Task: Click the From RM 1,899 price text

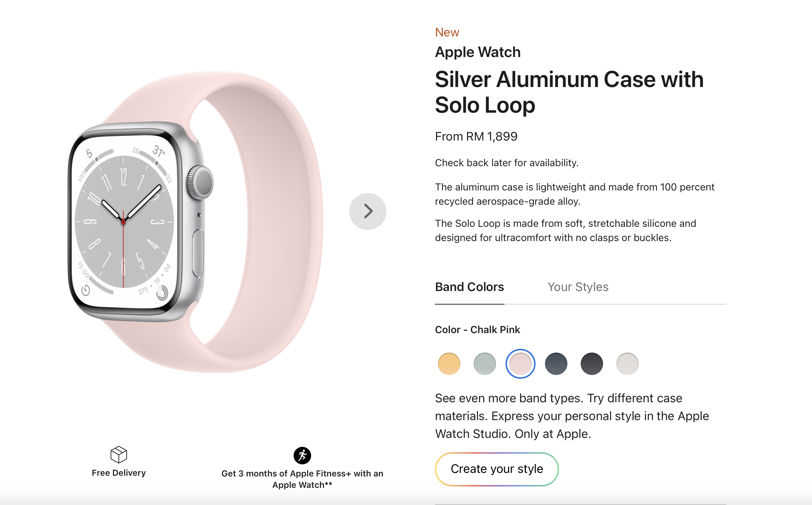Action: 476,136
